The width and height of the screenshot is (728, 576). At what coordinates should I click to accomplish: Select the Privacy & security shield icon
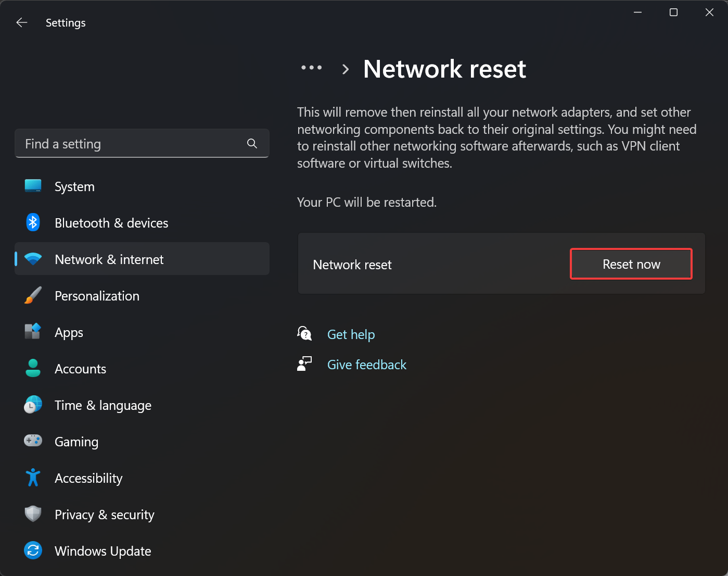pos(33,514)
